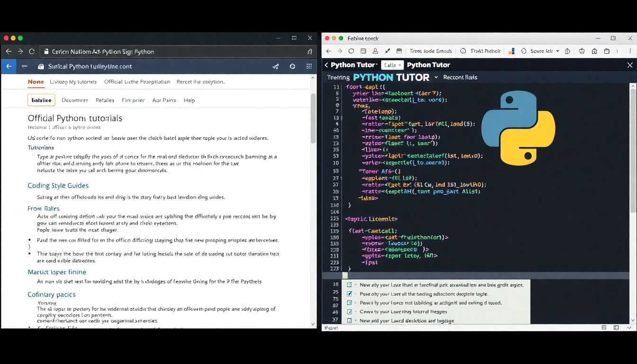Open the 'From Ralles' link
Screen dimensions: 637x364
tap(44, 209)
